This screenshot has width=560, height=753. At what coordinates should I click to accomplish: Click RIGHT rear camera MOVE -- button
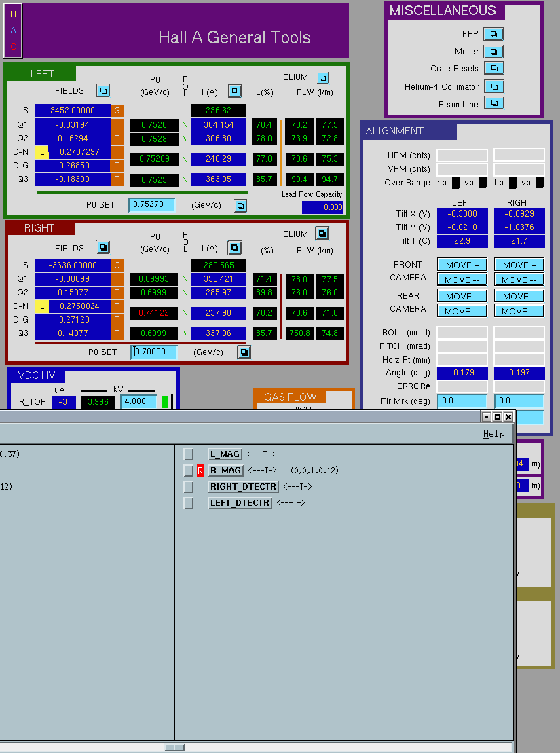(x=519, y=311)
